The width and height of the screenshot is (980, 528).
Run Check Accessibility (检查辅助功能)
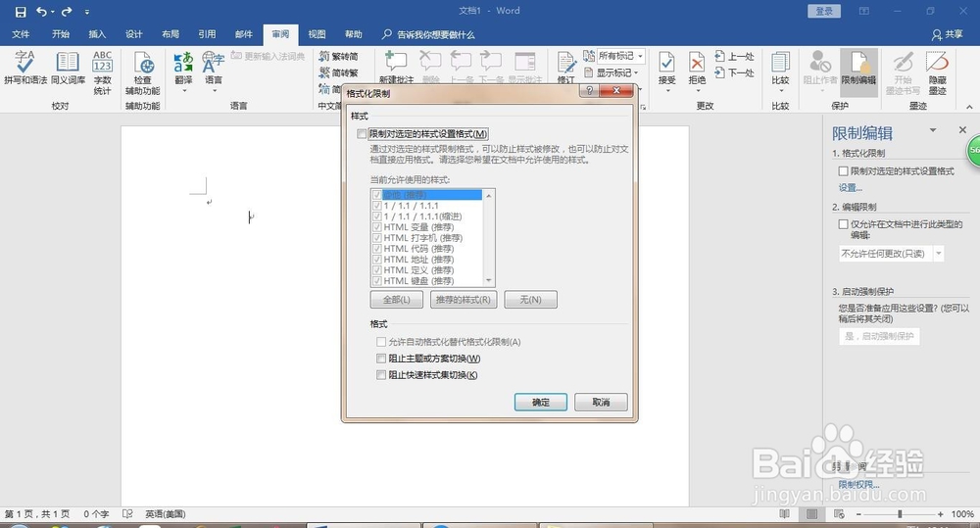pyautogui.click(x=143, y=72)
